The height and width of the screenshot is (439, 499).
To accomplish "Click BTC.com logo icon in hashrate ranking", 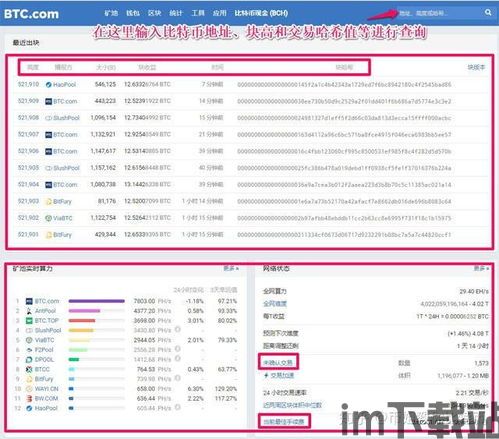I will point(29,301).
